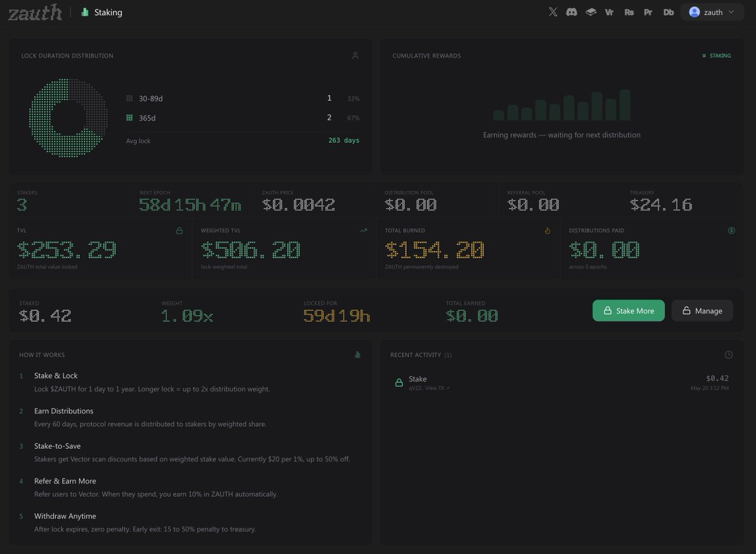Screen dimensions: 756x554
Task: Click the Recent Activity heading
Action: [x=415, y=355]
